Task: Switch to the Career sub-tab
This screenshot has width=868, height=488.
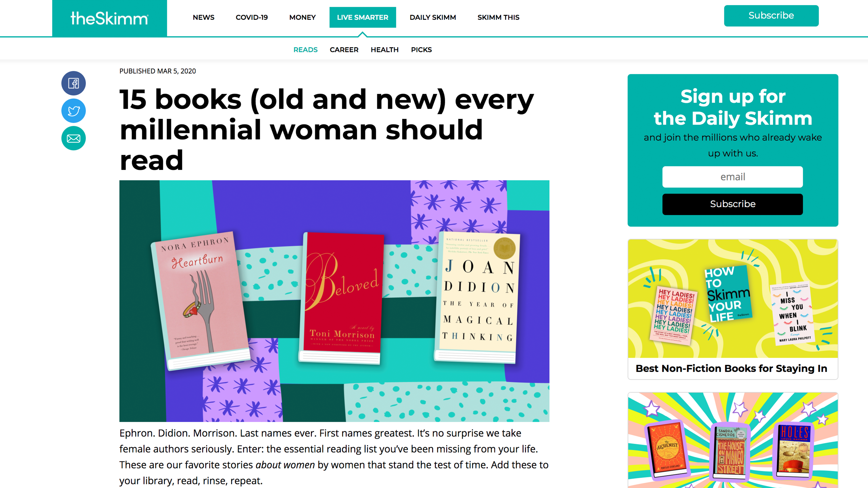Action: pos(344,50)
